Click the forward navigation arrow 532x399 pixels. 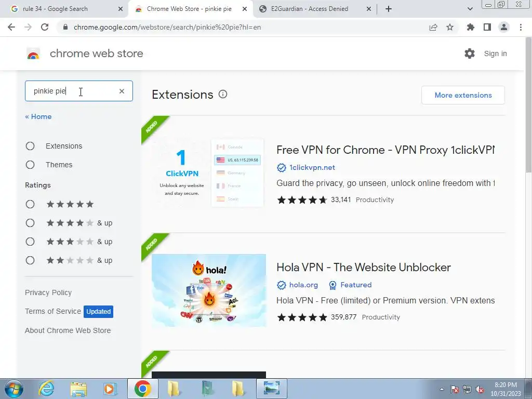(28, 27)
